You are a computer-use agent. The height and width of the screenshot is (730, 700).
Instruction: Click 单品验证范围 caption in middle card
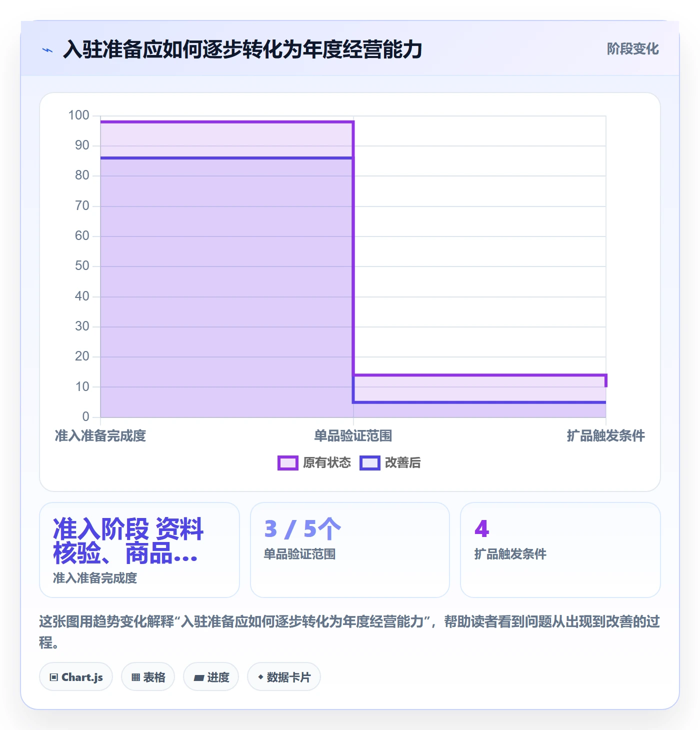300,554
